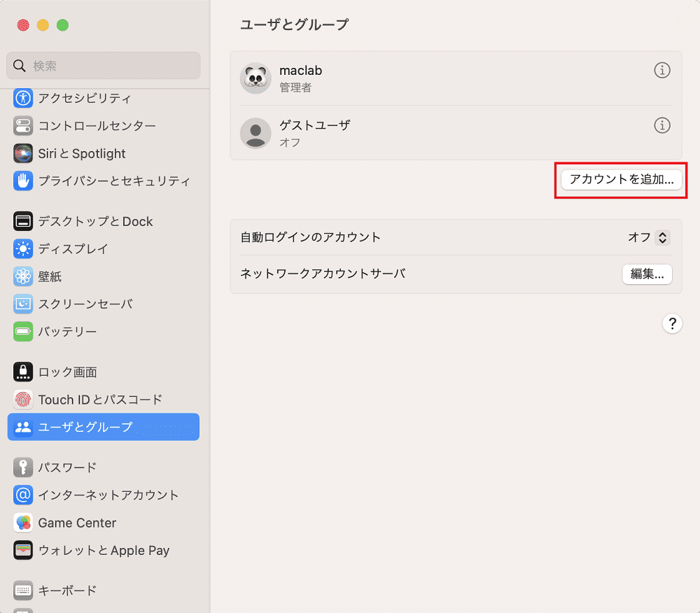Select Siri と Spotlight label
Image resolution: width=700 pixels, height=613 pixels.
pos(82,153)
